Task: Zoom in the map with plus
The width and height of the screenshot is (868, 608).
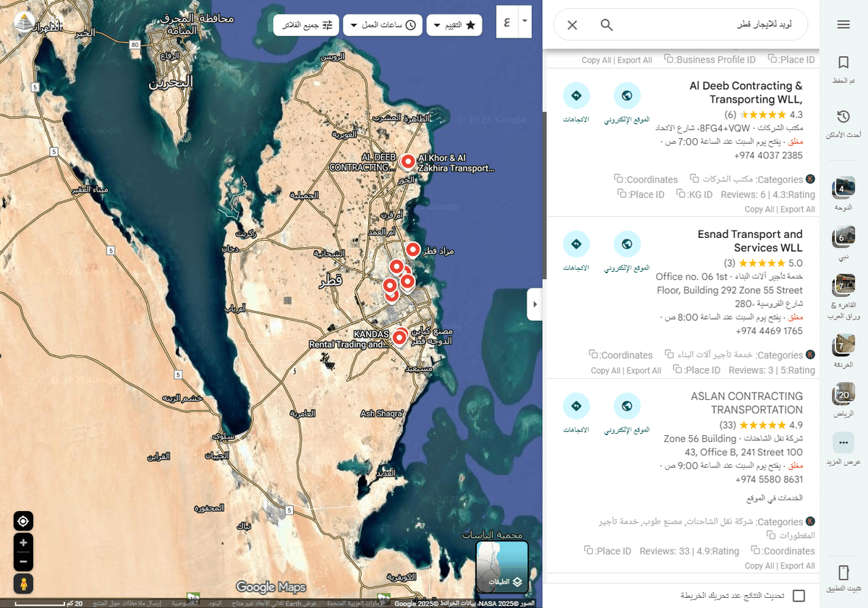Action: (23, 543)
